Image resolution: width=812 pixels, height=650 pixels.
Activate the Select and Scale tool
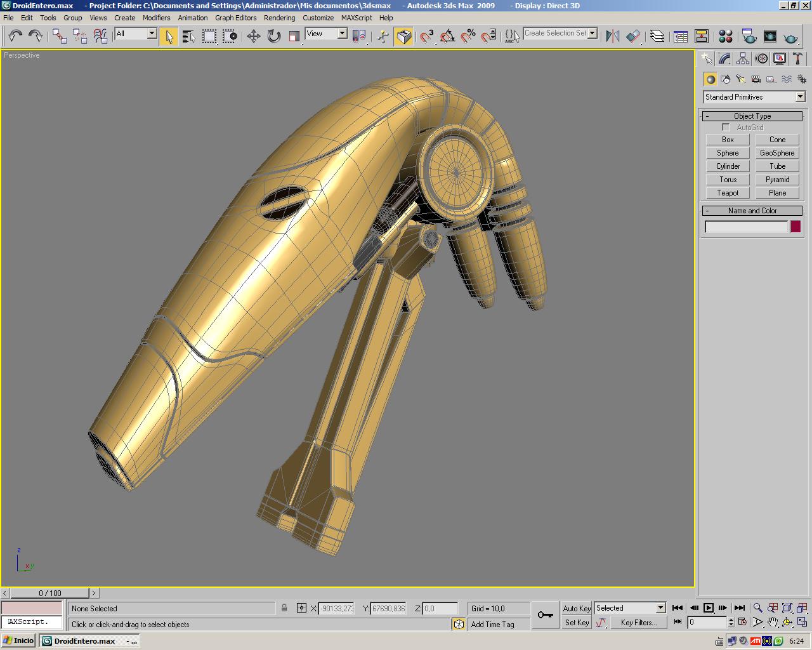[294, 36]
